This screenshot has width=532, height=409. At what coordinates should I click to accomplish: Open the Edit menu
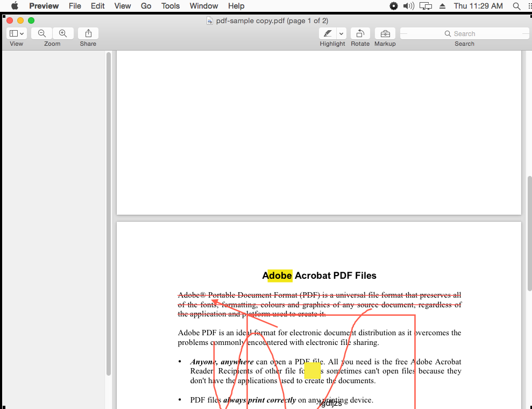coord(98,6)
